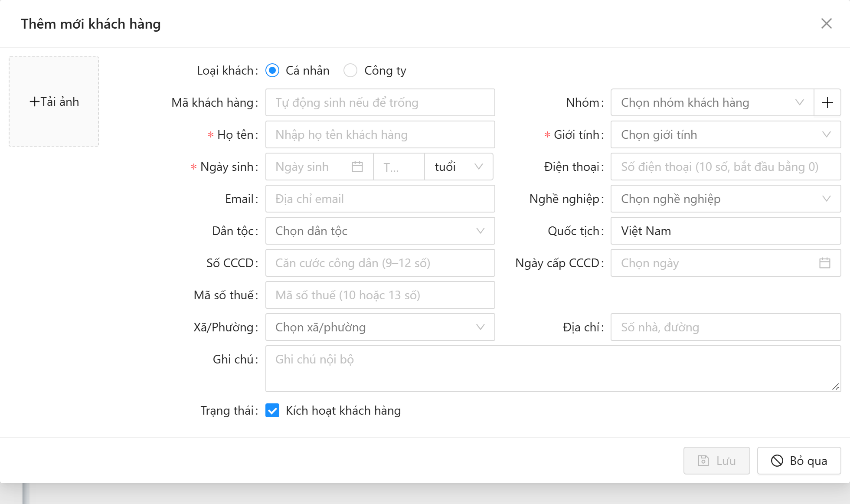Click the Lưu save button
The image size is (850, 504).
pos(717,461)
